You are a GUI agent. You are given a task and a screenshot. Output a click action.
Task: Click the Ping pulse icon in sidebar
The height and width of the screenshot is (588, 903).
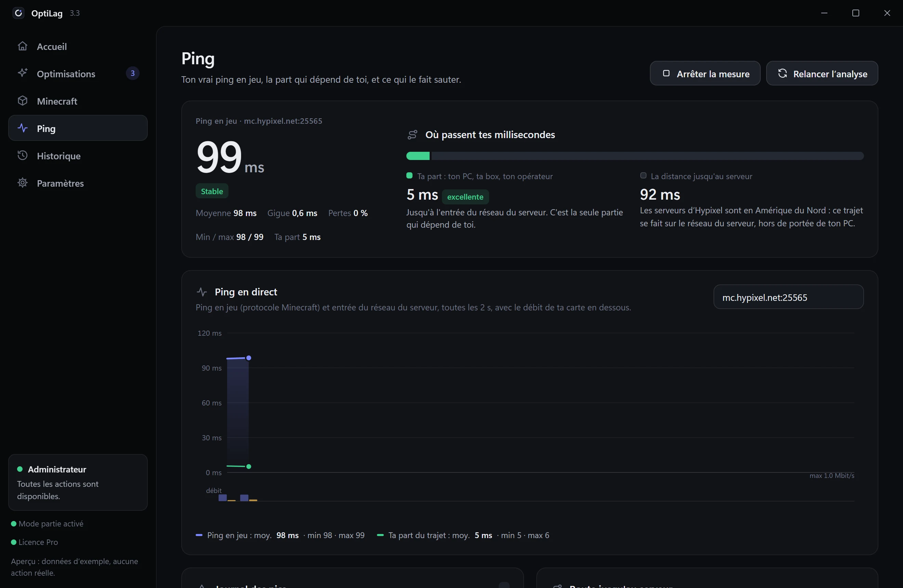coord(22,128)
